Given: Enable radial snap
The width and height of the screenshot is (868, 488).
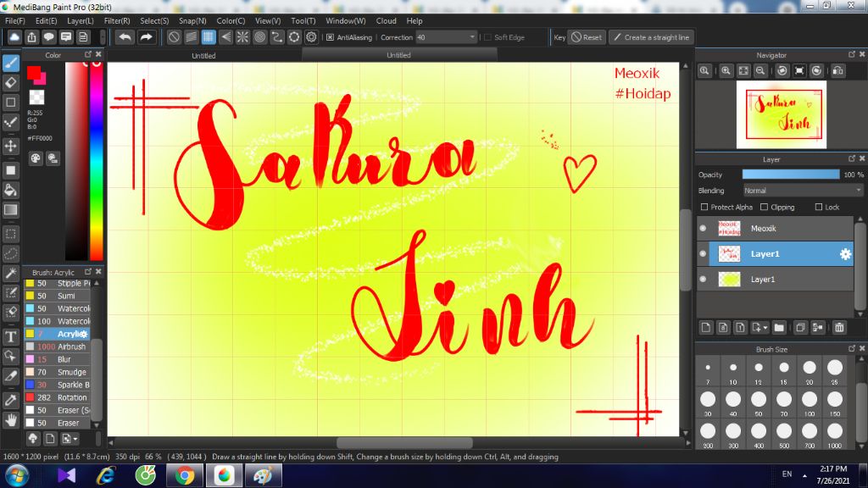Looking at the screenshot, I should 242,37.
